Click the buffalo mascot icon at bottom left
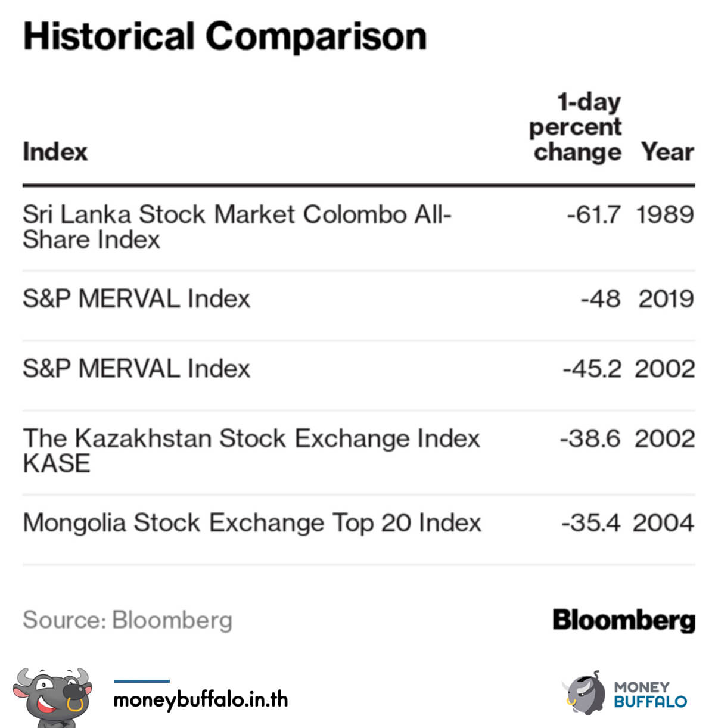 click(x=52, y=697)
